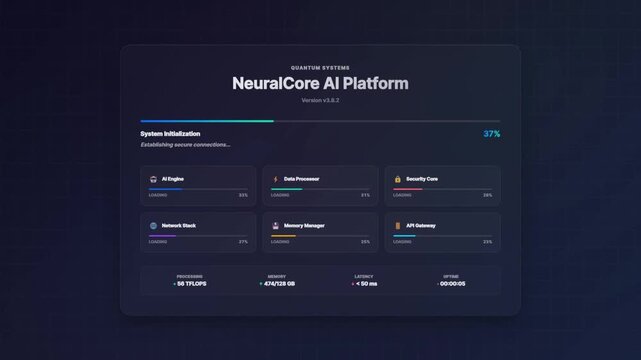Click the Security Core label
This screenshot has height=360, width=641.
point(422,179)
